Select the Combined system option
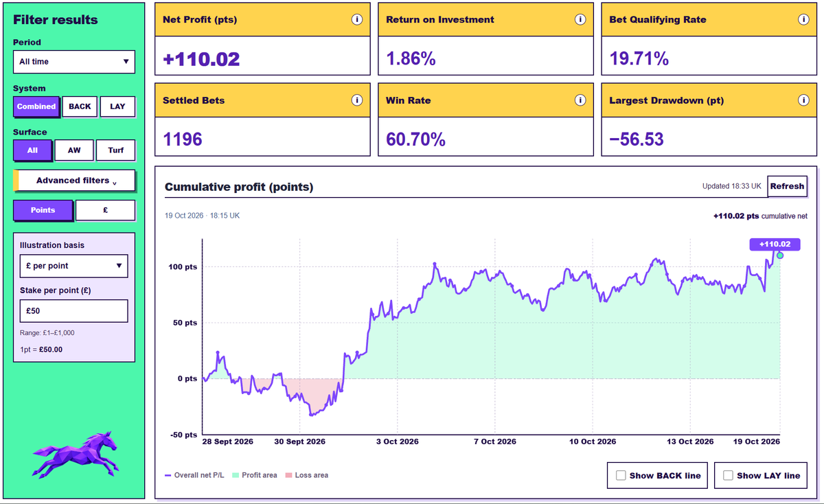 click(x=36, y=106)
